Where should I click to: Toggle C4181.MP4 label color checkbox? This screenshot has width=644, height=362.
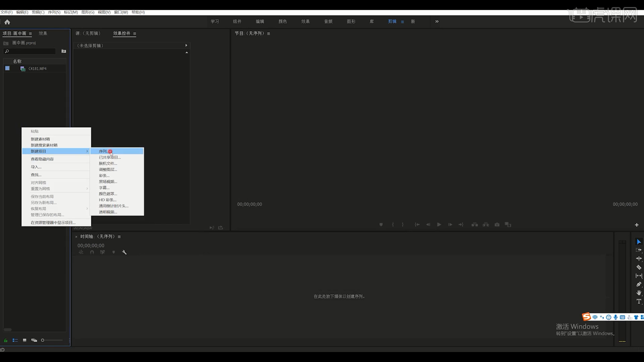(7, 68)
